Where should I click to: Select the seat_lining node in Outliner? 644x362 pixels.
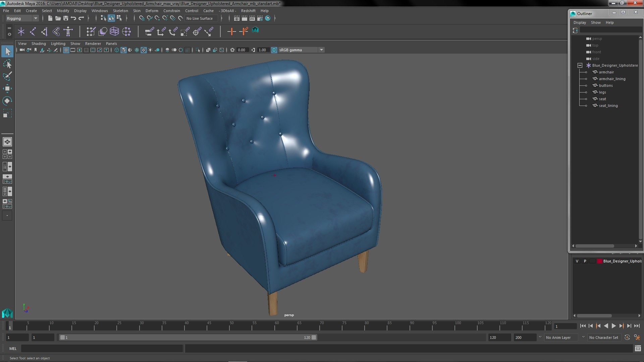(x=608, y=106)
